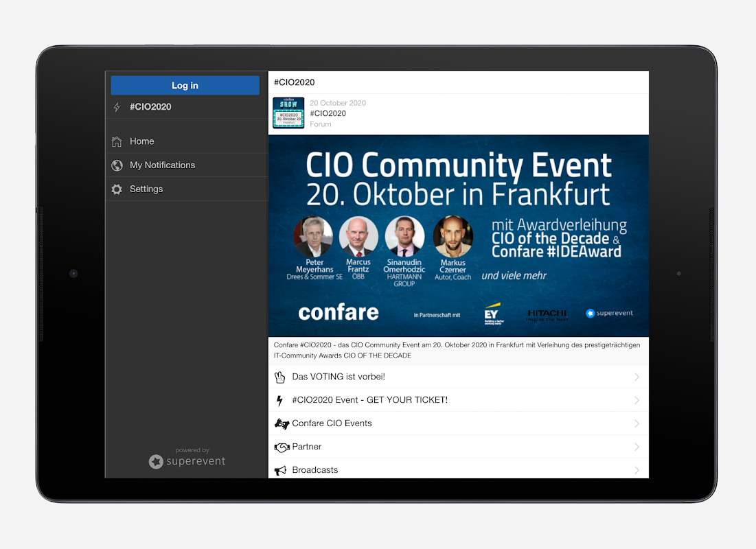
Task: Click Peter Meyerhans speaker photo
Action: pos(313,237)
